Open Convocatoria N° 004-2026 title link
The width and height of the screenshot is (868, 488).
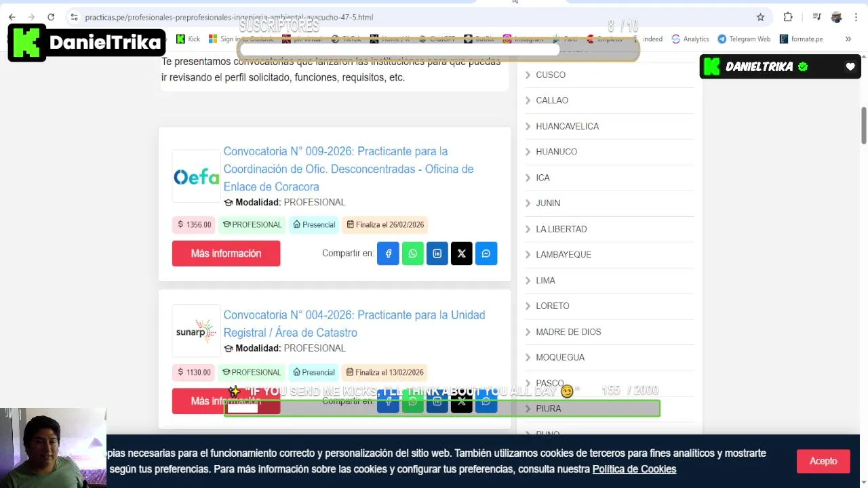coord(354,323)
